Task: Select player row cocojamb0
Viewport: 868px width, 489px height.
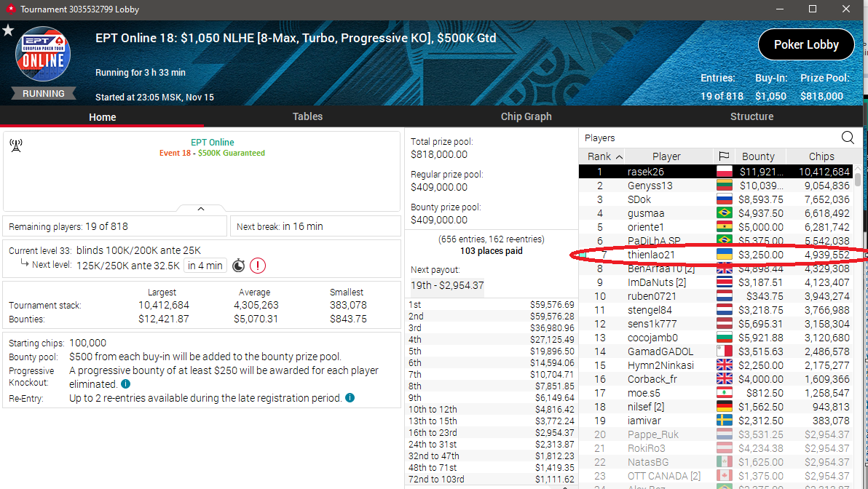Action: (716, 338)
